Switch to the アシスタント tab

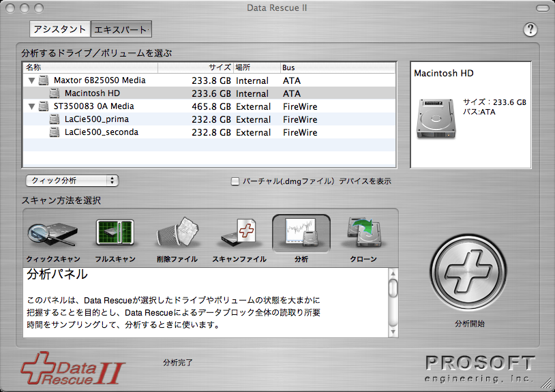pos(60,29)
